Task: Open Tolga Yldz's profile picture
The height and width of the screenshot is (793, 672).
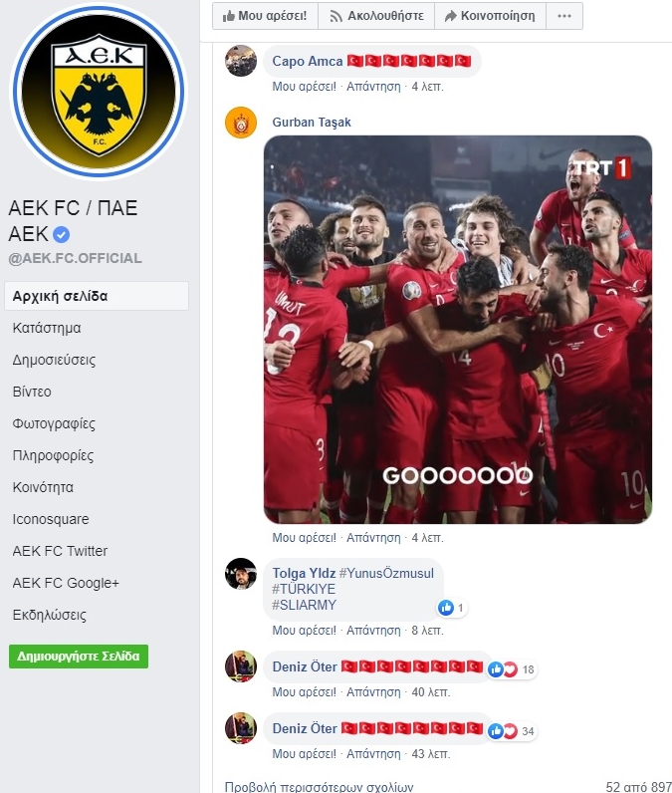Action: (x=241, y=574)
